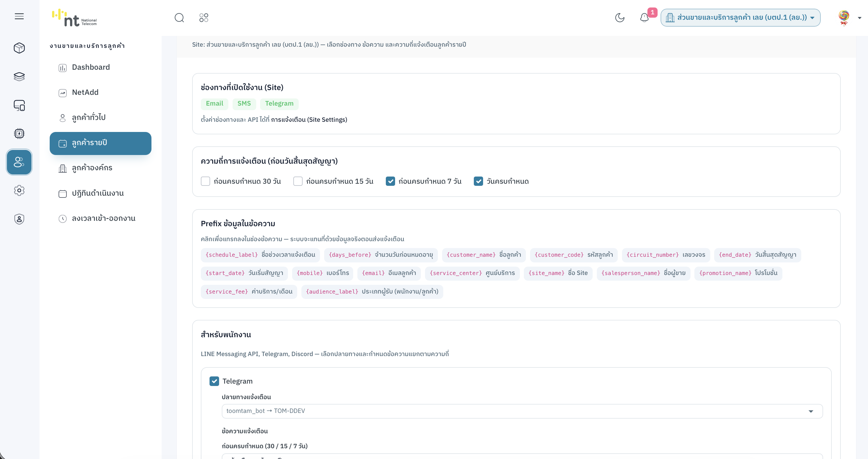The image size is (868, 459).
Task: Open the toomtam_bot destination dropdown
Action: (522, 411)
